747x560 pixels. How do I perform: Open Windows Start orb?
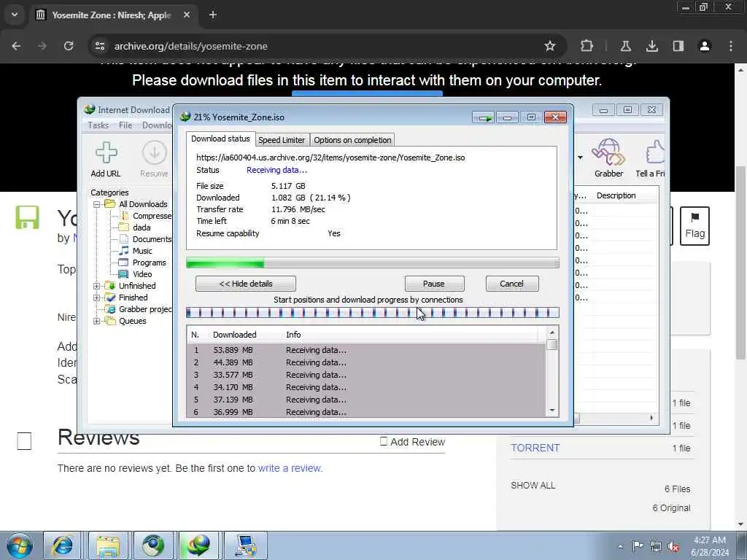click(20, 545)
